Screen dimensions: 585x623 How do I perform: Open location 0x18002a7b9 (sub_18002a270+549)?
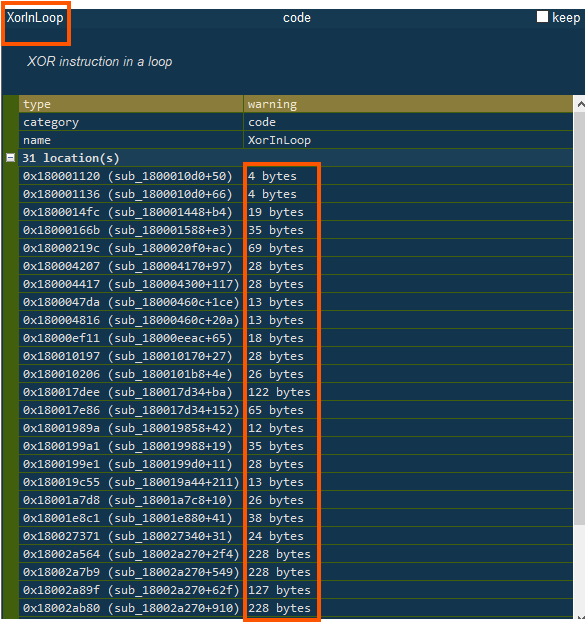pos(131,572)
